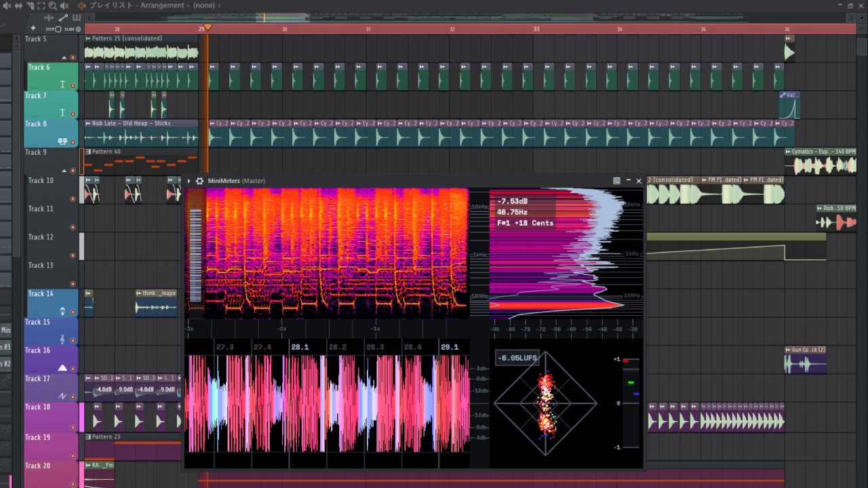Image resolution: width=868 pixels, height=488 pixels.
Task: Focus pattern clips with the piano icon
Action: (x=76, y=18)
